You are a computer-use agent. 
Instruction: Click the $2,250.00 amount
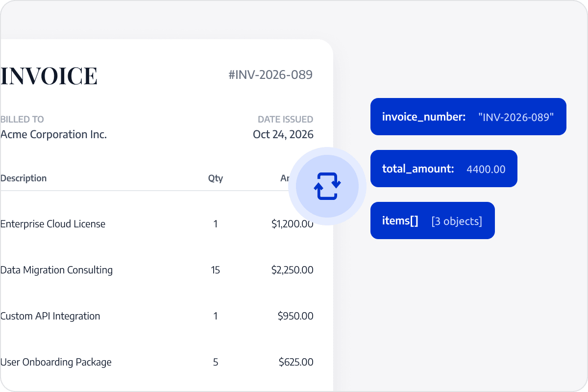tap(293, 270)
